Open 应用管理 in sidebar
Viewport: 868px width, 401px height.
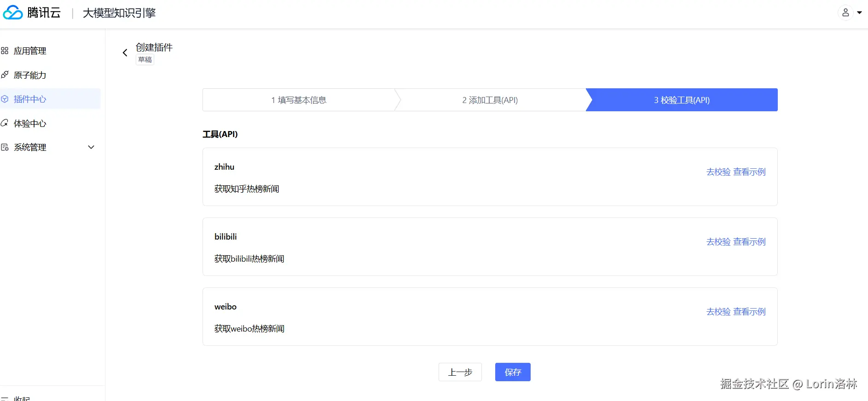[x=30, y=51]
